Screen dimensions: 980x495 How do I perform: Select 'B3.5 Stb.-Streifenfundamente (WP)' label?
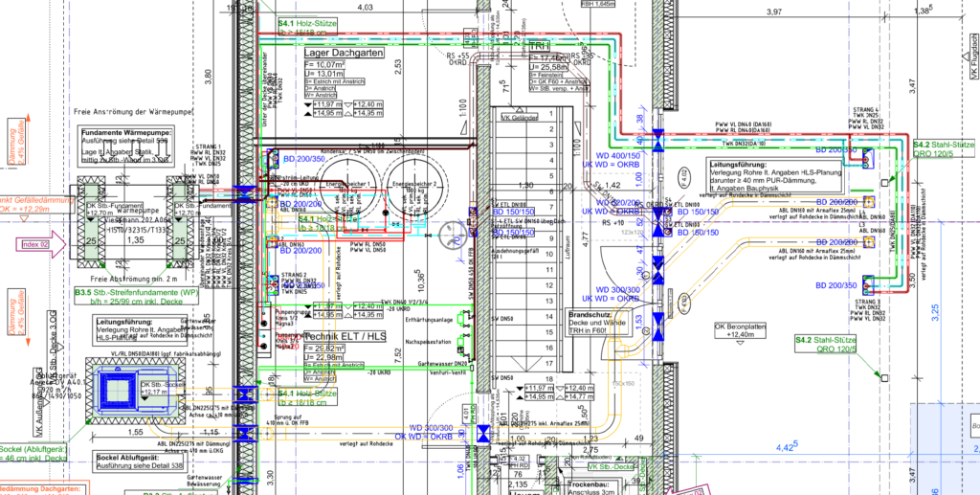pyautogui.click(x=136, y=292)
